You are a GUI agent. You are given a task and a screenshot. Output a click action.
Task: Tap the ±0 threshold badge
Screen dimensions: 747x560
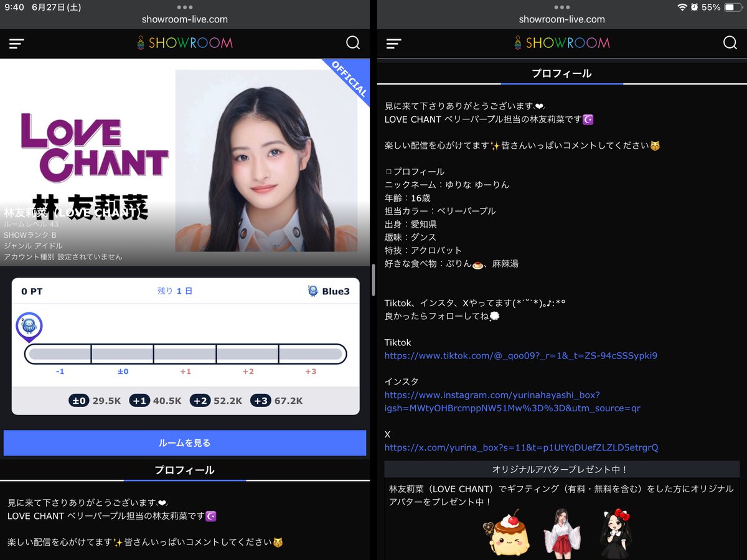(80, 401)
